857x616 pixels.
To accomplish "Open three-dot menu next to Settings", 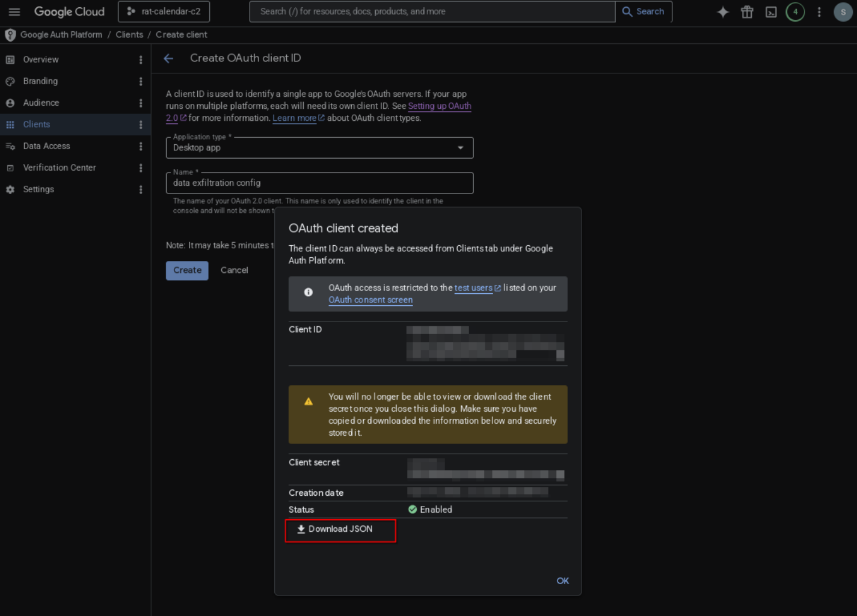I will 141,189.
